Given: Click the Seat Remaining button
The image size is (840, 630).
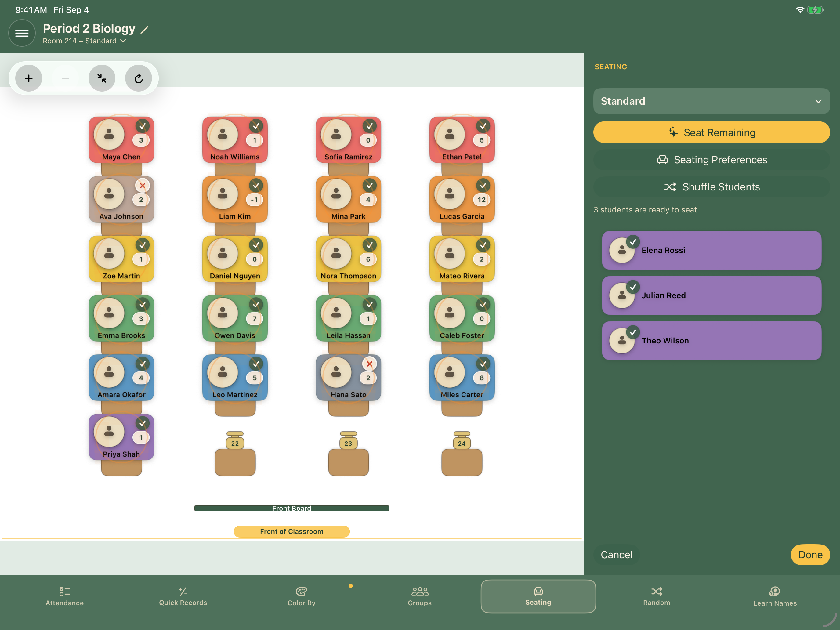Looking at the screenshot, I should tap(711, 132).
